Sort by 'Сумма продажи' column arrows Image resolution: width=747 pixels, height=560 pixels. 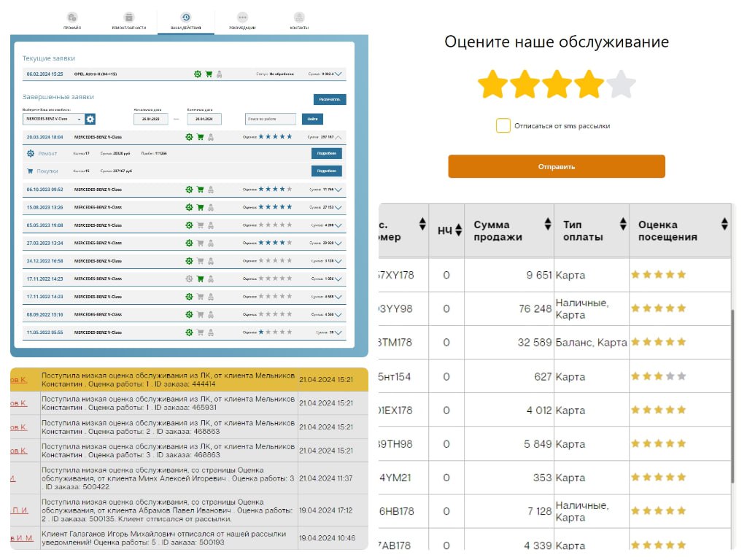tap(547, 225)
